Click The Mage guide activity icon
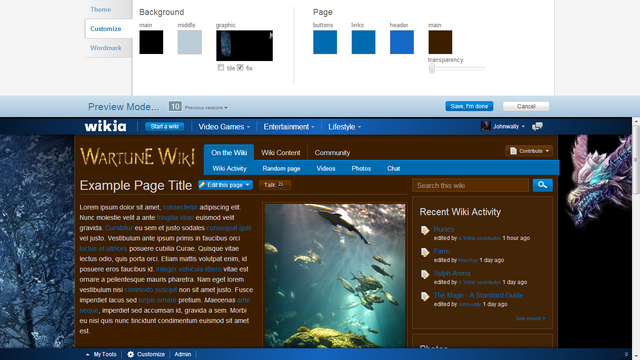640x360 pixels. pyautogui.click(x=425, y=297)
